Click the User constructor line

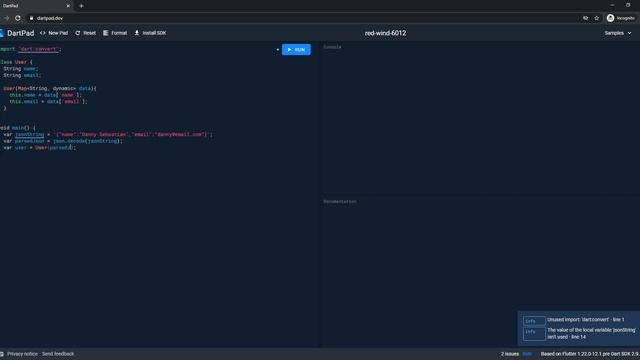pos(50,88)
